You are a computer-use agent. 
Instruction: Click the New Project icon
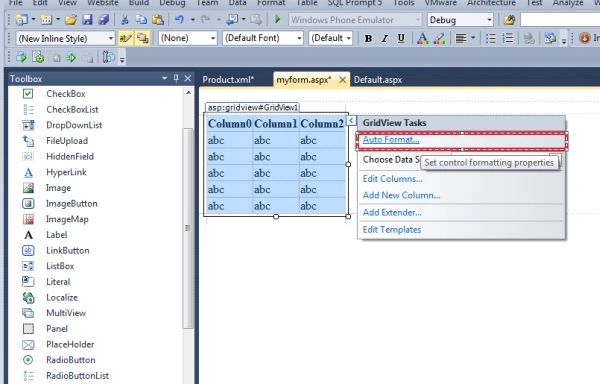pos(21,20)
